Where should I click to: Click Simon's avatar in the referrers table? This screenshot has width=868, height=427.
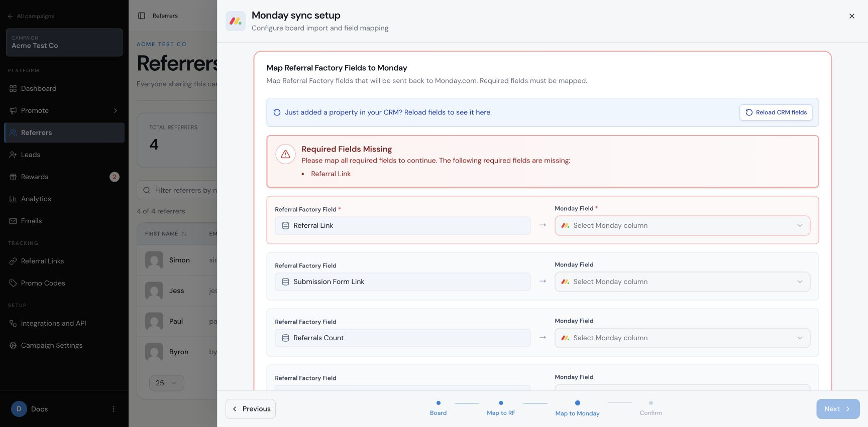[x=154, y=260]
